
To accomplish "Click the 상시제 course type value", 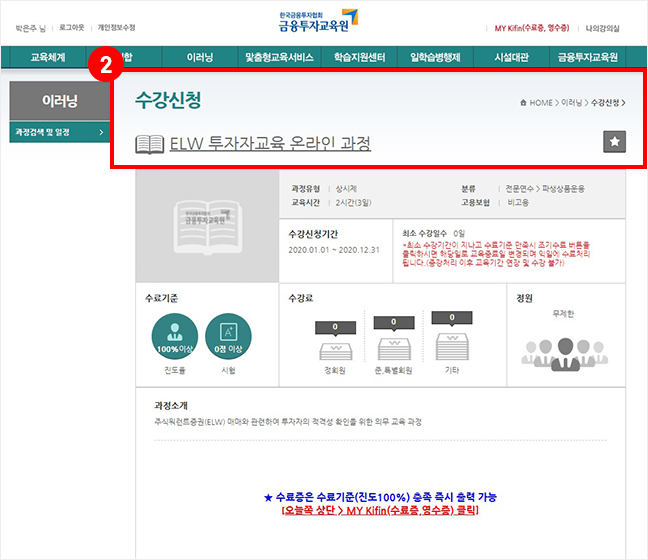I will 346,189.
